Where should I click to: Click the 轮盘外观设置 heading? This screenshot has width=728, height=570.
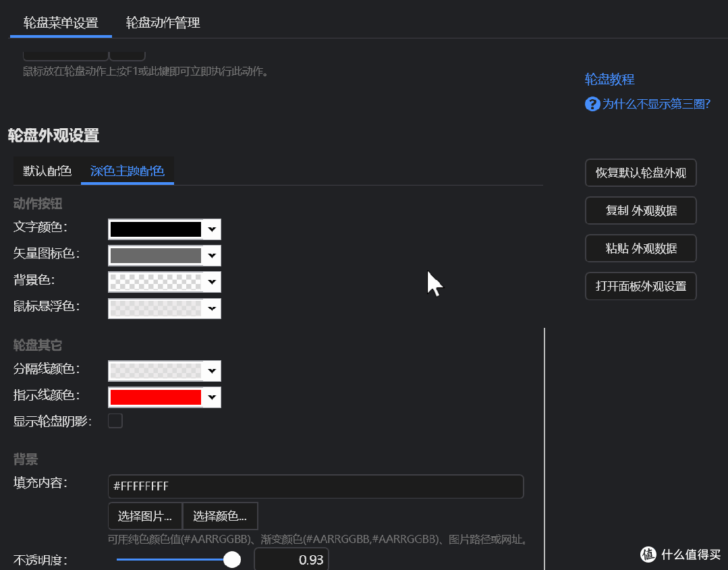pos(53,136)
